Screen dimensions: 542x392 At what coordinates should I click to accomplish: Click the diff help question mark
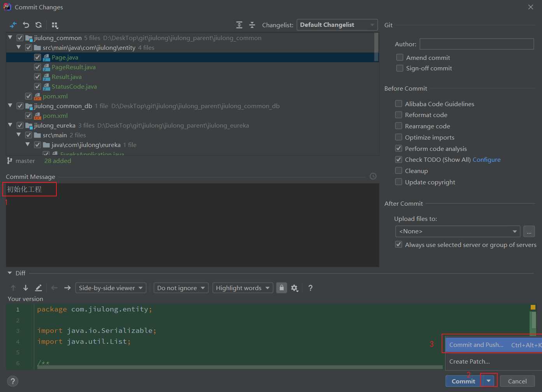coord(310,288)
